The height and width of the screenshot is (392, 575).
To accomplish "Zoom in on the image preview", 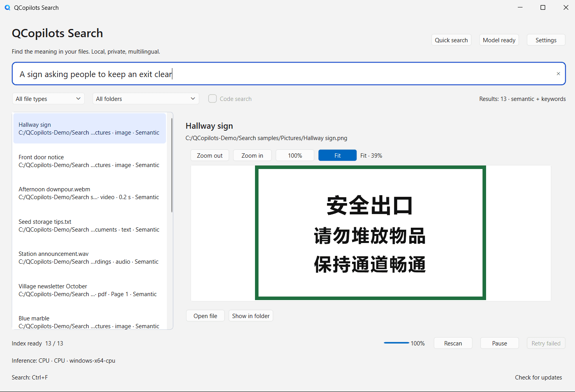I will (x=252, y=155).
